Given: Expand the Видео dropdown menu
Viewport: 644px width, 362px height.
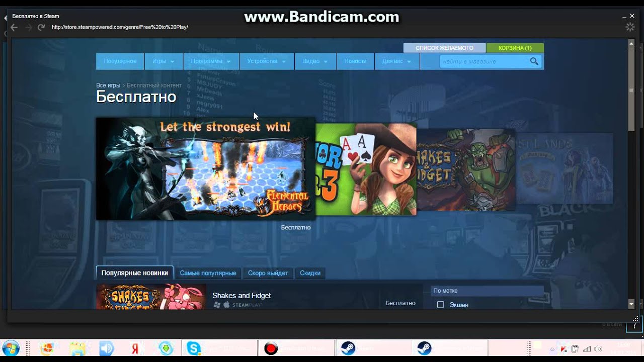Looking at the screenshot, I should click(315, 61).
